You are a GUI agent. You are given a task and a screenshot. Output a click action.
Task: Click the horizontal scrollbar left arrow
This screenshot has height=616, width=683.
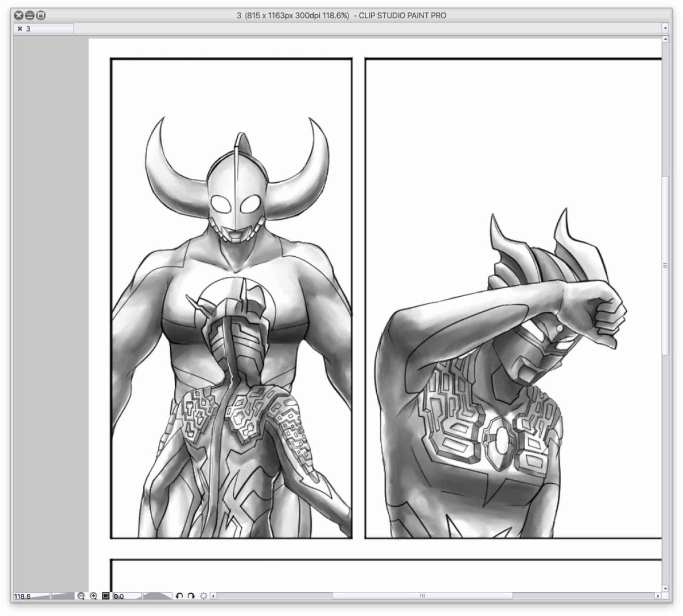[214, 596]
